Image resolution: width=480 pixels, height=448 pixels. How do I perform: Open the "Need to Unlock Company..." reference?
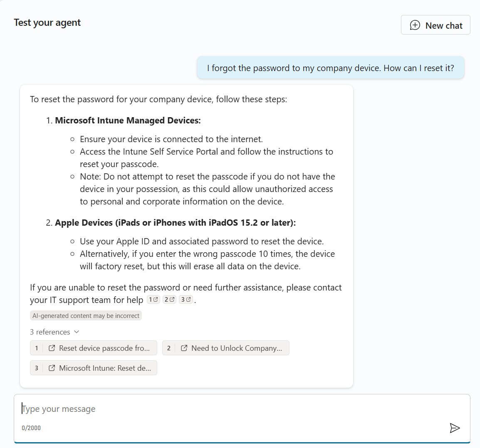click(236, 348)
